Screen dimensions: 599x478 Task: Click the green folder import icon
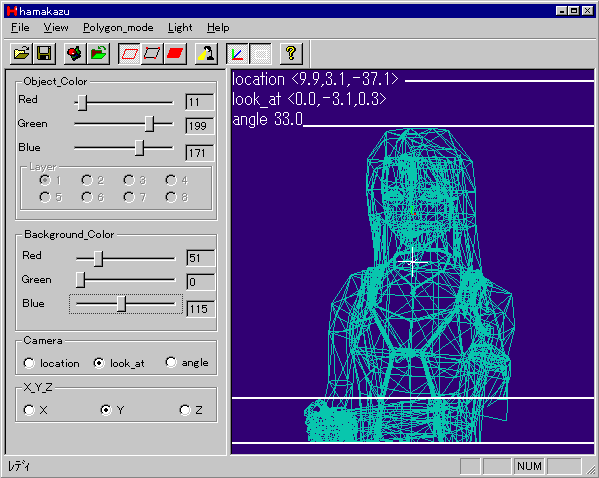tap(98, 53)
